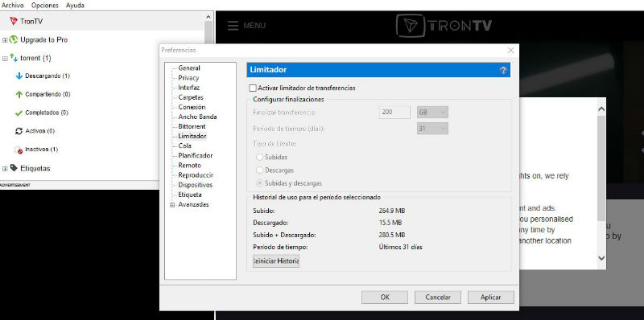The width and height of the screenshot is (644, 320).
Task: Select the Subidas radio button
Action: tap(259, 157)
